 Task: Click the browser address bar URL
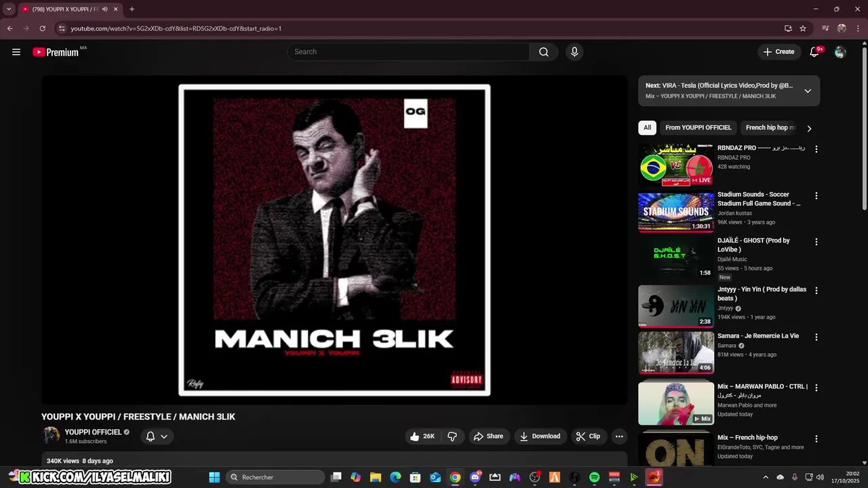click(x=176, y=28)
